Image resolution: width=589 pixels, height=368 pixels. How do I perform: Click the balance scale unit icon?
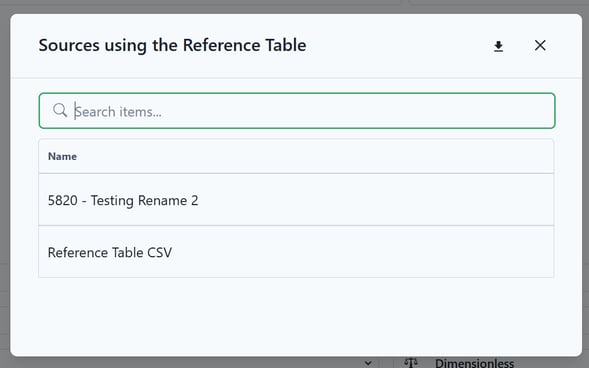(411, 363)
